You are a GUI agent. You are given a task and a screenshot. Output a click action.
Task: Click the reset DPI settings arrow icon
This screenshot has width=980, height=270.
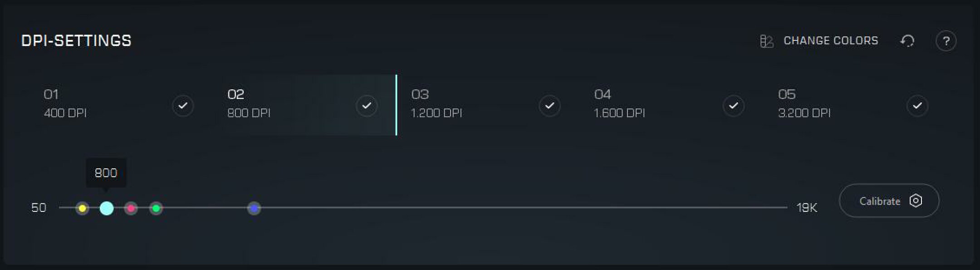pos(907,41)
